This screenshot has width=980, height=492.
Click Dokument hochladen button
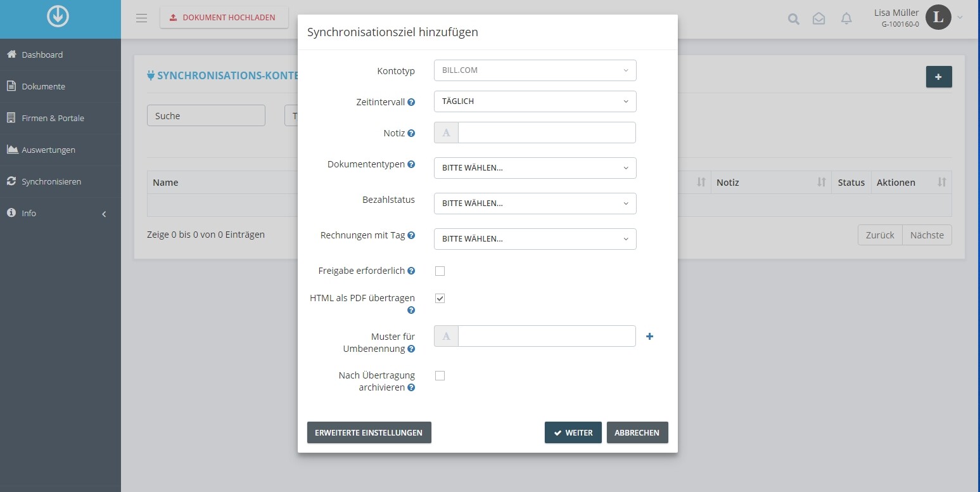(x=224, y=18)
